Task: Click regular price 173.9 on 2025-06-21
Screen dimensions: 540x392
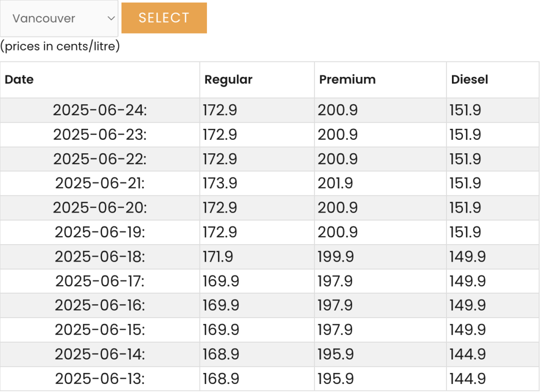Action: point(219,183)
